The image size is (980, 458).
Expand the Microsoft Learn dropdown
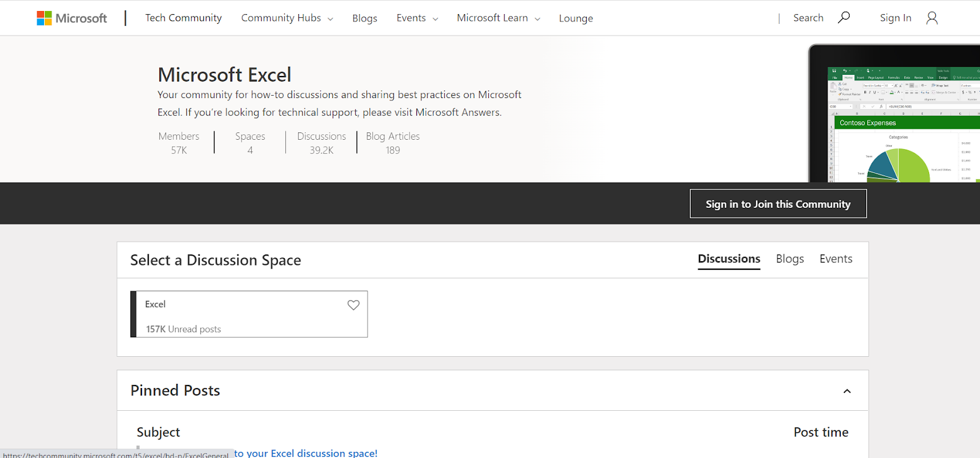click(x=499, y=18)
